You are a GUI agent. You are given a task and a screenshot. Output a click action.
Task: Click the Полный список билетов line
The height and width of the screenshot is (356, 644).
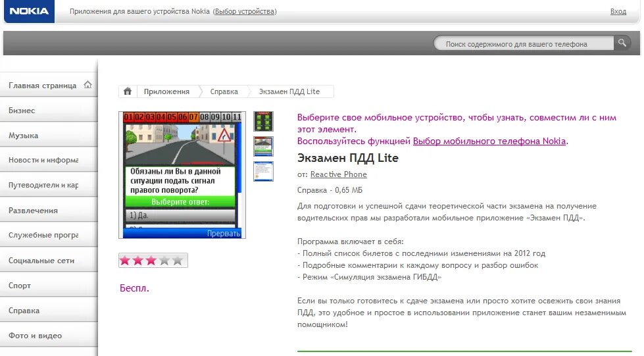tap(422, 253)
